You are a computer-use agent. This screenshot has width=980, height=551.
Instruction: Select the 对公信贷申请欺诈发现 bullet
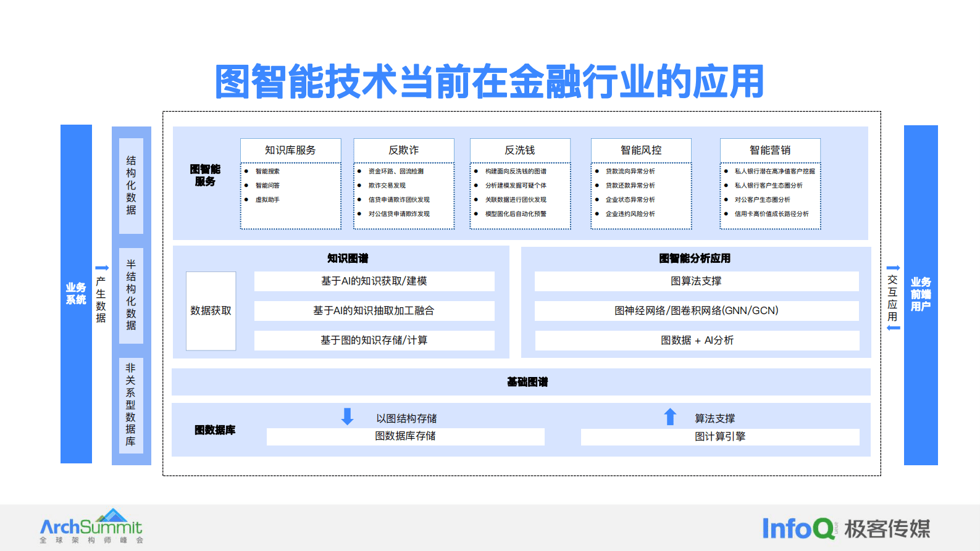click(399, 214)
